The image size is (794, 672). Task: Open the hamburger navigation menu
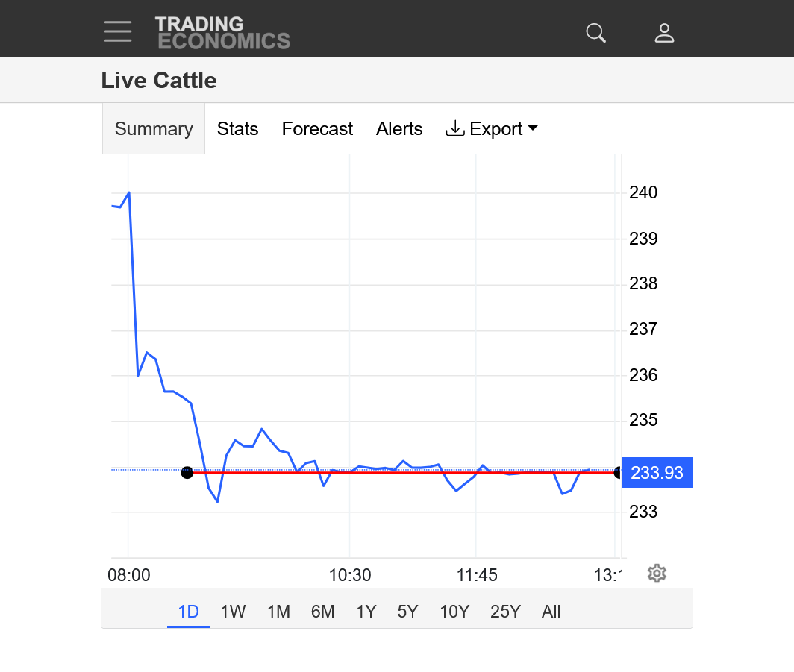118,31
